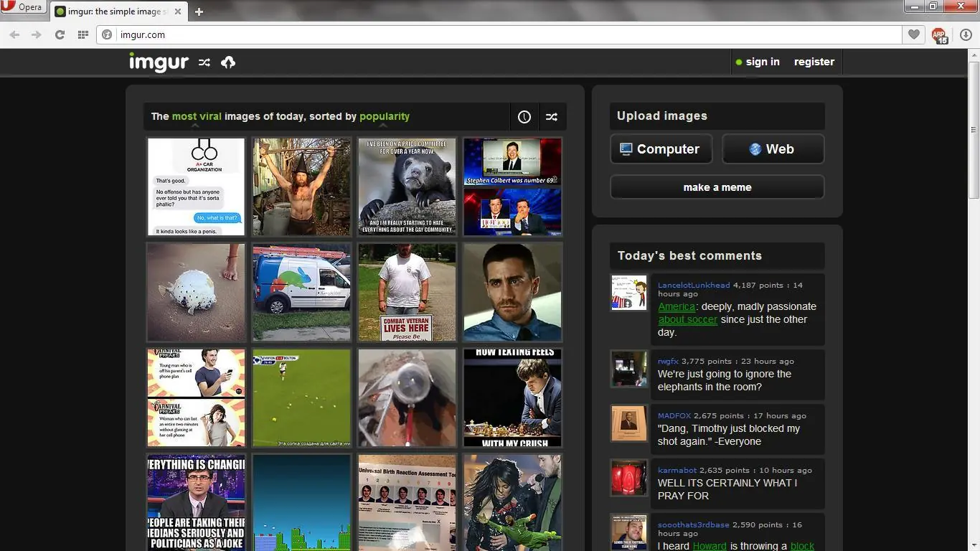
Task: Click the cloud upload icon in imgur header
Action: click(x=228, y=62)
